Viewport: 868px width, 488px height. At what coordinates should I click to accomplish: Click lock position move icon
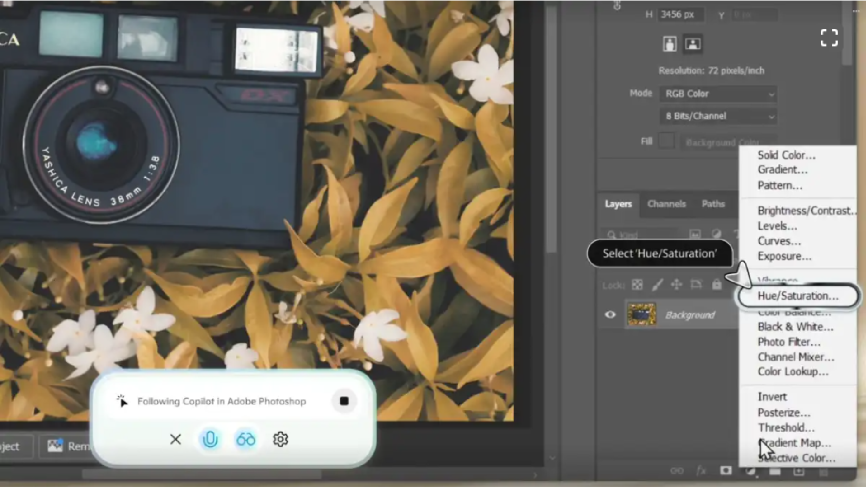coord(676,285)
